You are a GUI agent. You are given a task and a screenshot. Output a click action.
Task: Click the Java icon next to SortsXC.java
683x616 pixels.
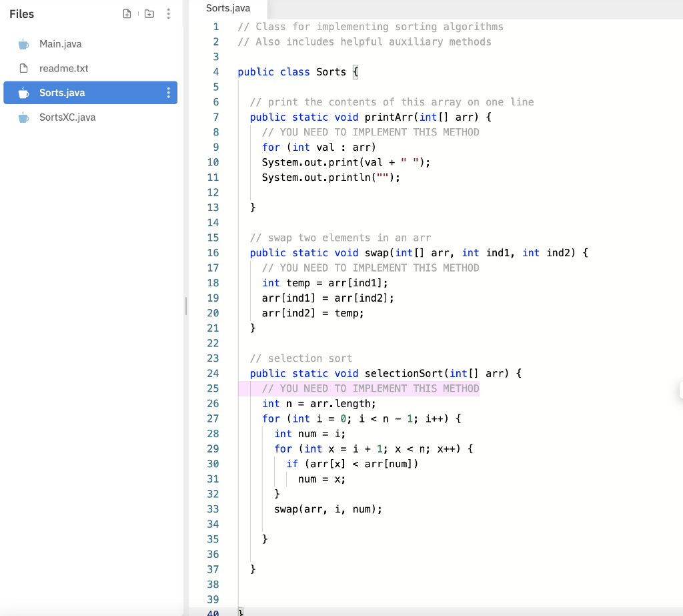[x=23, y=117]
